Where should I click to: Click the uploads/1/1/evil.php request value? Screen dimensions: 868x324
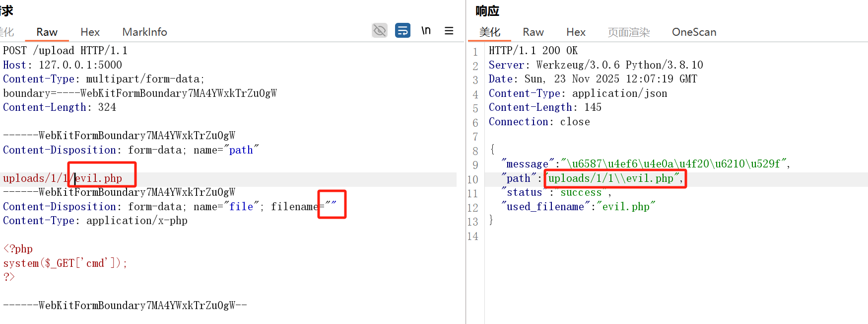[x=63, y=178]
